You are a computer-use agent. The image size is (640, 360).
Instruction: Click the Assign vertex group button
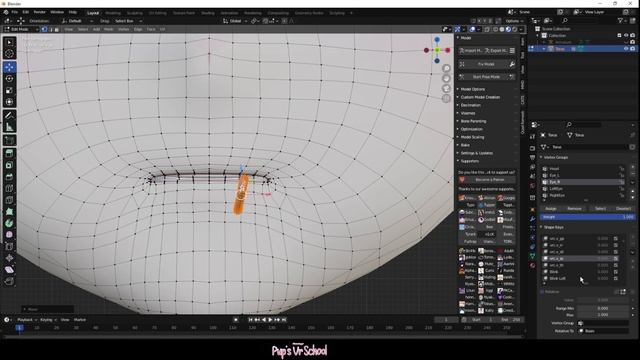551,209
